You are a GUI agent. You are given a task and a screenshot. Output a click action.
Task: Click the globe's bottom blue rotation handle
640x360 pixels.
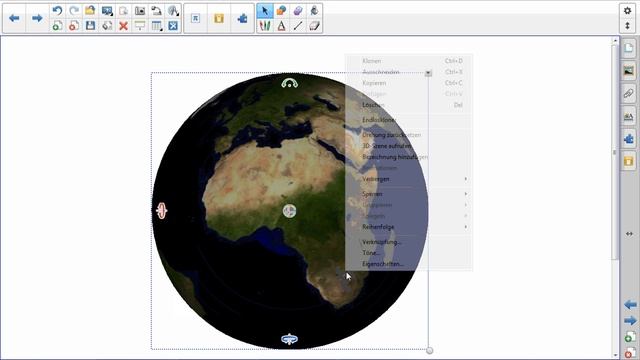(289, 339)
